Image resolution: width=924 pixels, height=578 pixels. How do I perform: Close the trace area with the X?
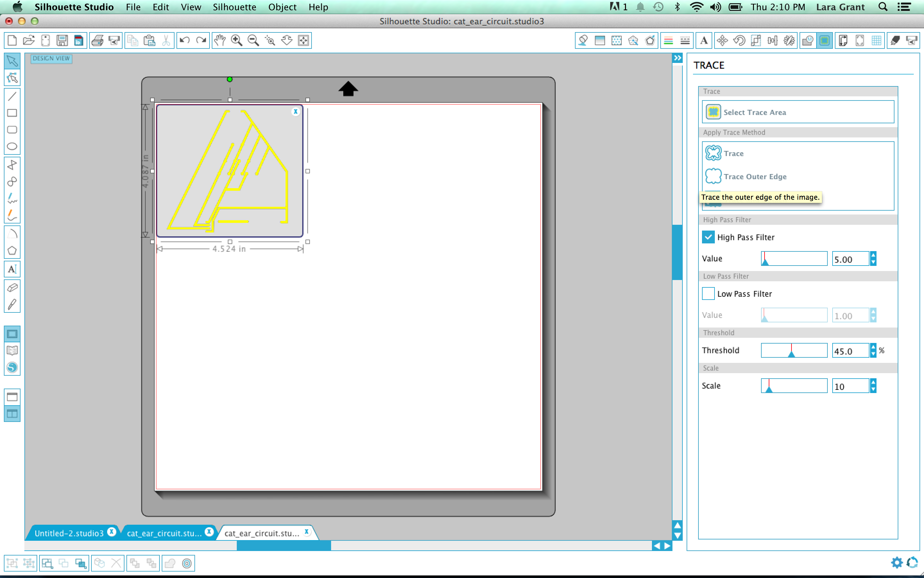tap(295, 112)
